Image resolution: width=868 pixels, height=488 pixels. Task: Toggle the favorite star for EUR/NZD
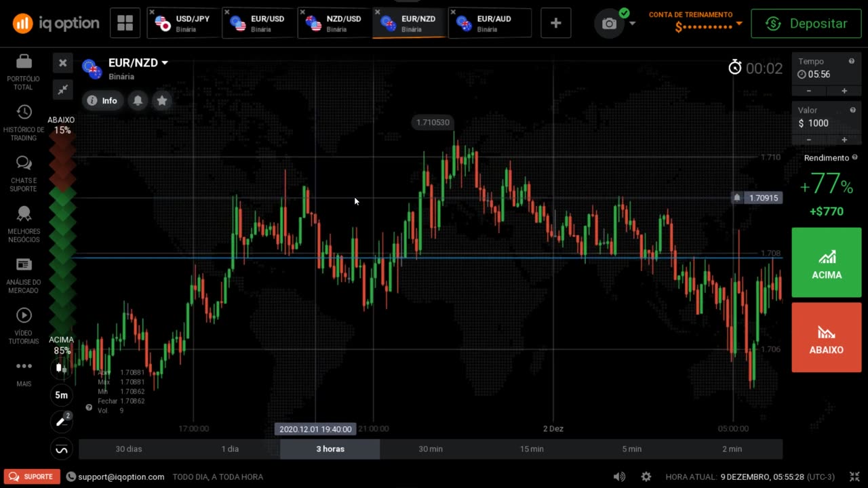point(162,100)
